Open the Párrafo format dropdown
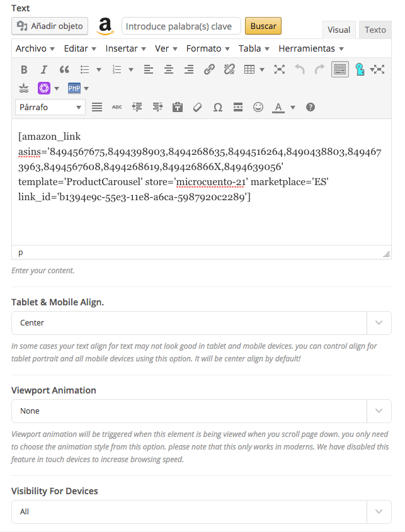The height and width of the screenshot is (532, 405). click(x=50, y=107)
